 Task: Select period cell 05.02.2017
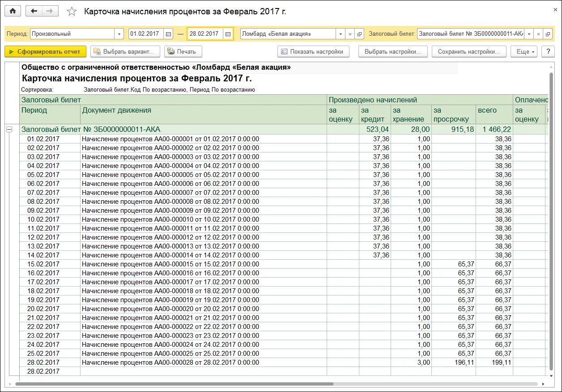[50, 175]
